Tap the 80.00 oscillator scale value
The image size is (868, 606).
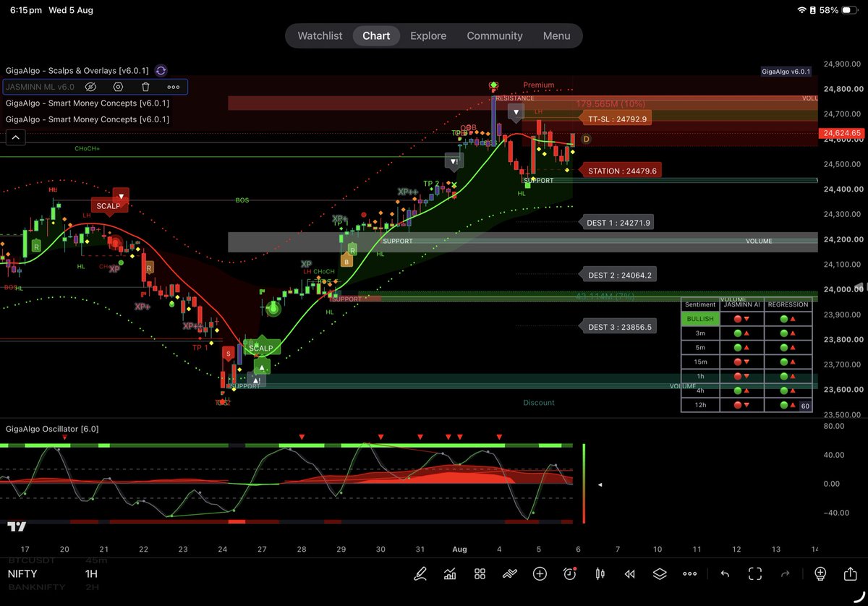click(834, 426)
